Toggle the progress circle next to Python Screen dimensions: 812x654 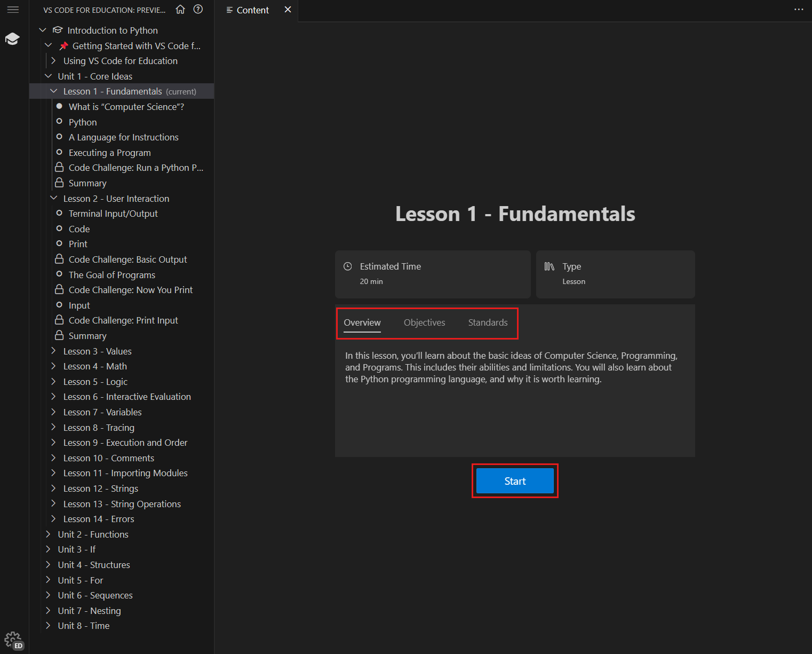(59, 122)
